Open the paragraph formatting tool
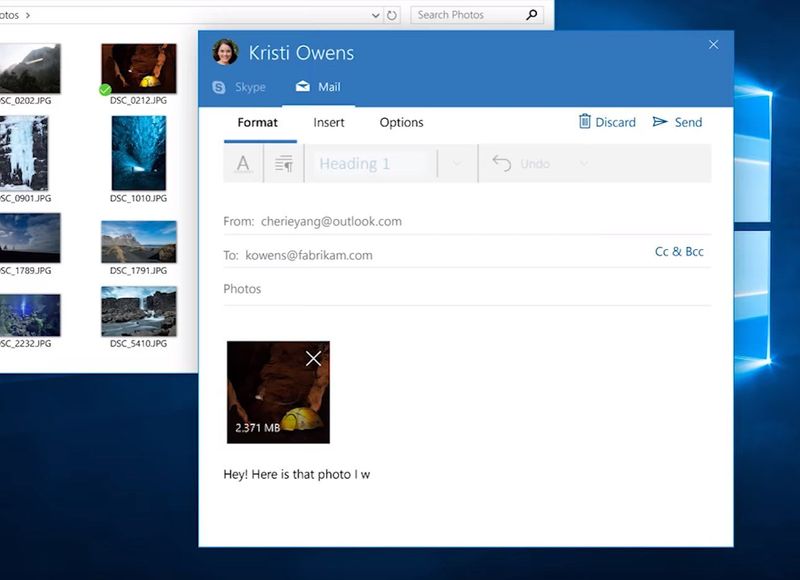The width and height of the screenshot is (800, 580). pos(283,164)
